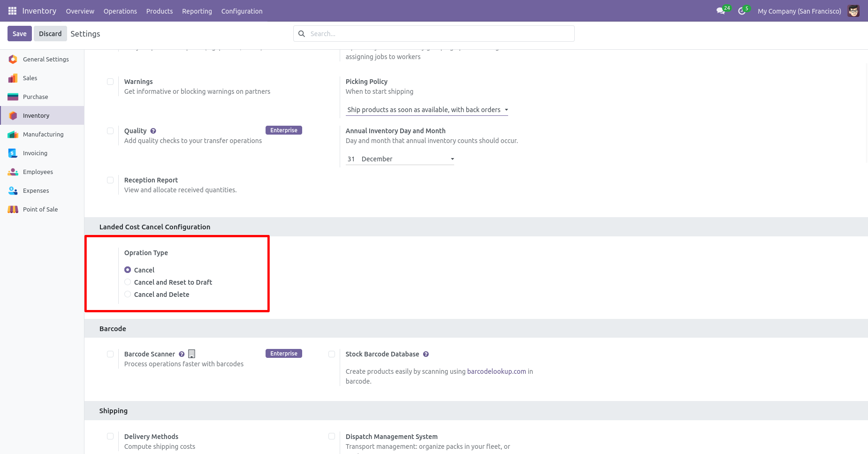Viewport: 868px width, 454px height.
Task: Click the Inventory app title
Action: click(39, 11)
